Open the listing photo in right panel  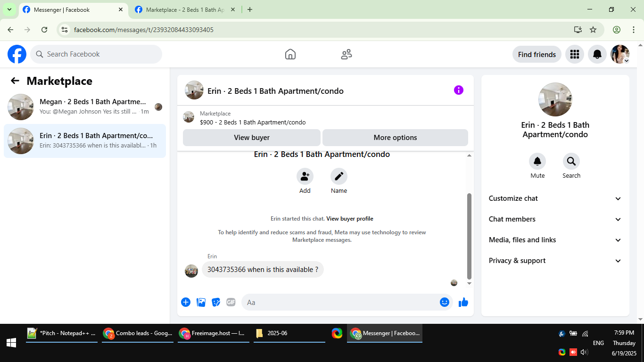coord(555,99)
